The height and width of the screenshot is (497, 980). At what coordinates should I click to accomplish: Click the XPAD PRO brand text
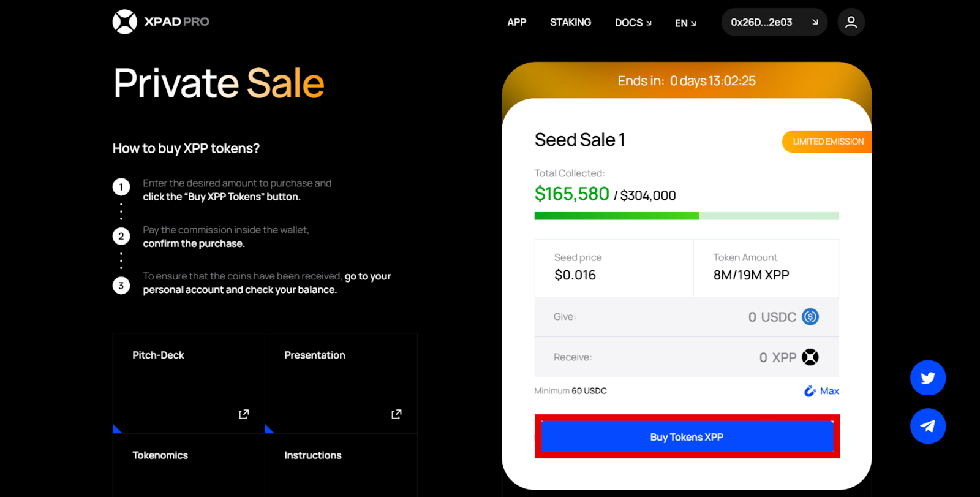pos(176,22)
